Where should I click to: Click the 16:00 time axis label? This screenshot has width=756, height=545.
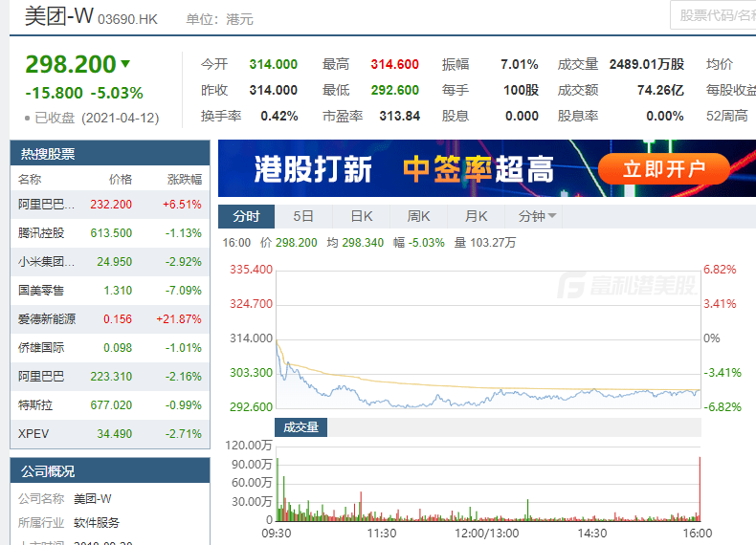click(698, 533)
